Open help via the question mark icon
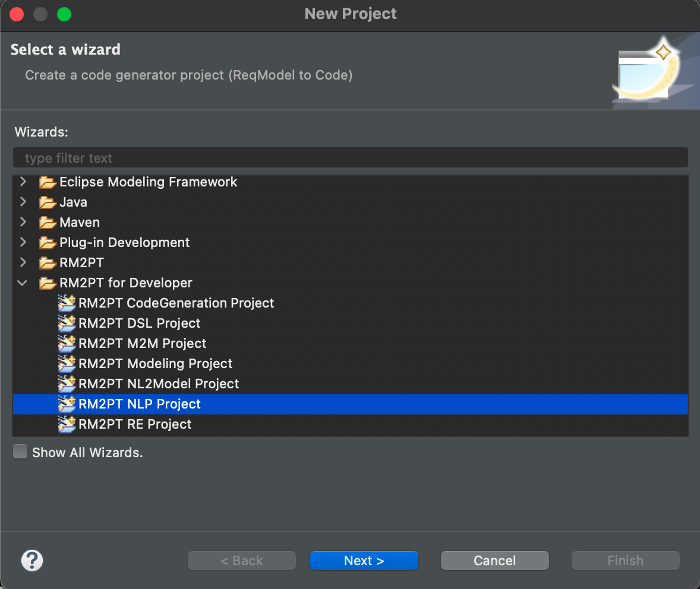 pos(32,560)
